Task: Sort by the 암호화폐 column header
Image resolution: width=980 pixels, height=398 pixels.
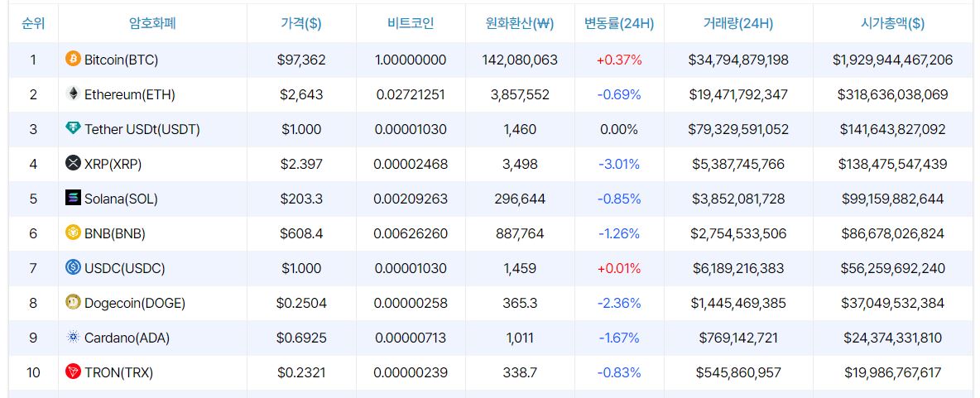Action: (152, 24)
